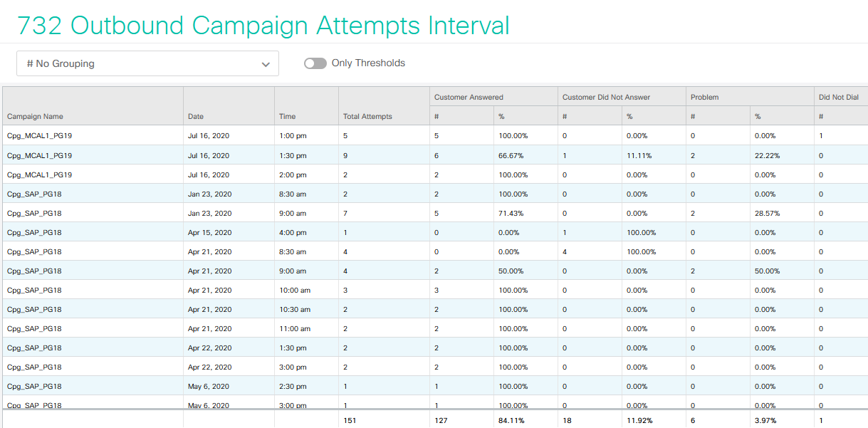This screenshot has height=428, width=868.
Task: Click the 50.00% Customer Answered cell
Action: point(511,271)
